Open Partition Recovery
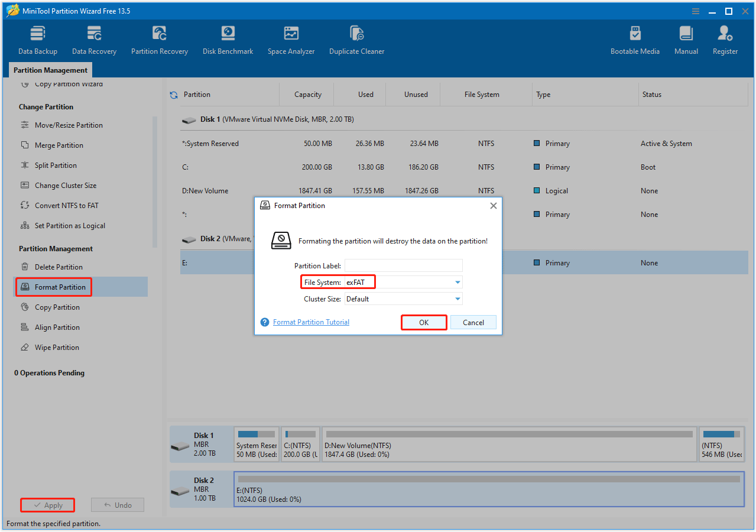The image size is (756, 532). [159, 39]
